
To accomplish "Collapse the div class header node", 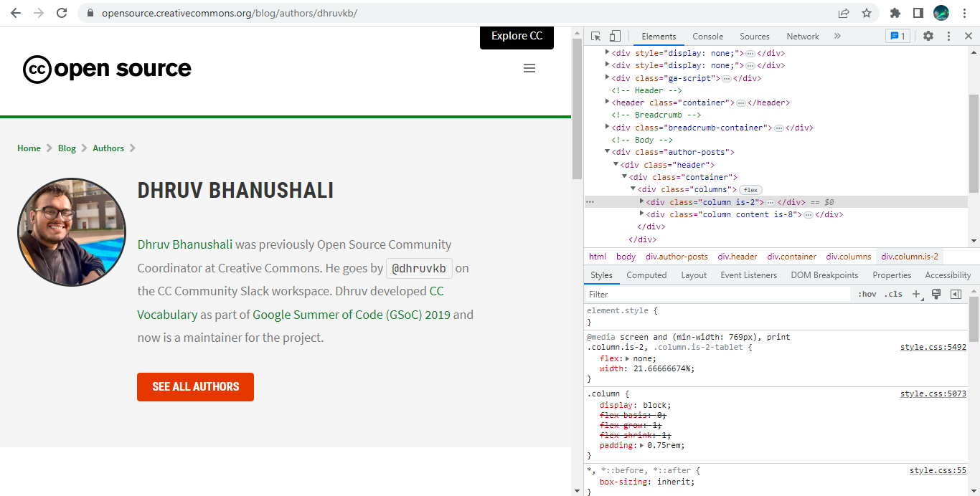I will click(616, 164).
